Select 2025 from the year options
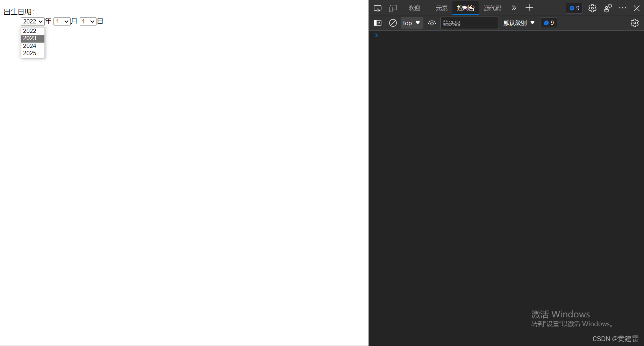The width and height of the screenshot is (644, 346). [x=29, y=53]
